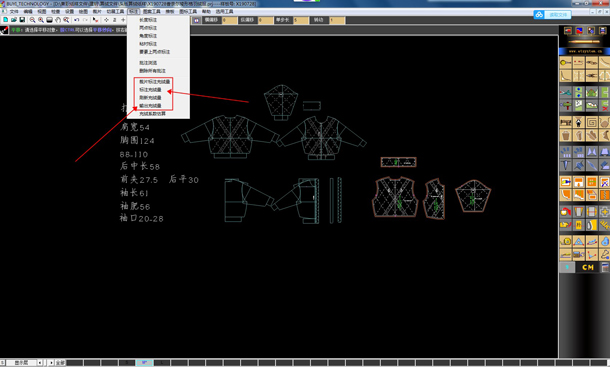
Task: Select the blue triangle ruler icon
Action: 578,241
